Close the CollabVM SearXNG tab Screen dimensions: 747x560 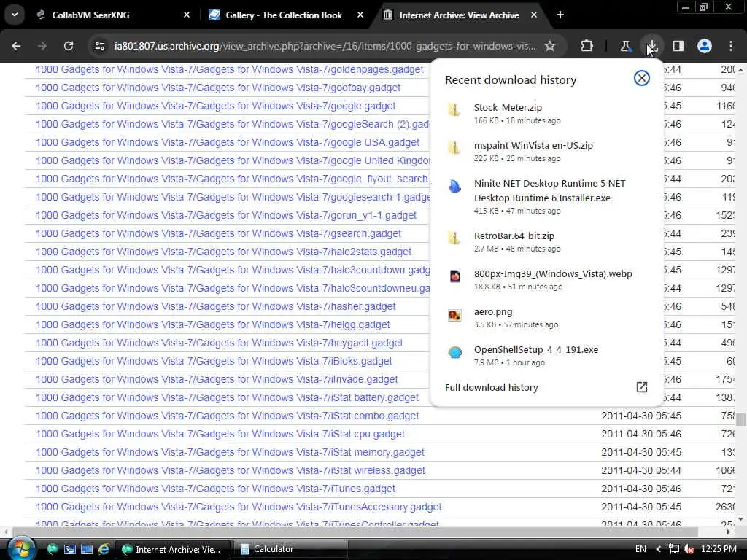click(187, 15)
